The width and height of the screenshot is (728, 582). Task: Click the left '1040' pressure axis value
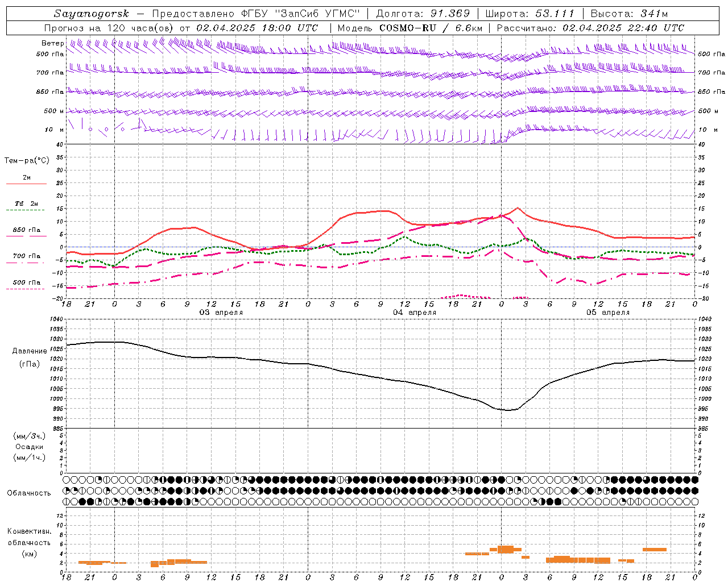[x=56, y=319]
